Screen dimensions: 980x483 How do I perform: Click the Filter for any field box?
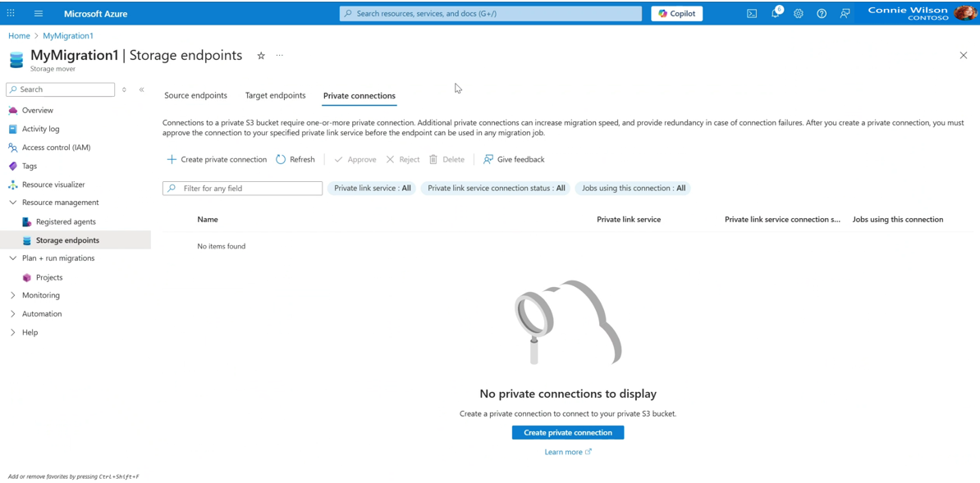(x=242, y=188)
